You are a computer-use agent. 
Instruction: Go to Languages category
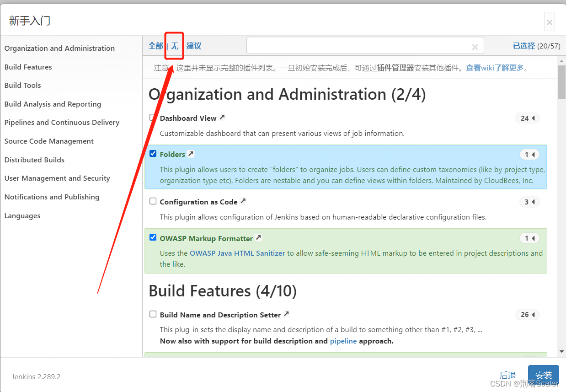(22, 216)
